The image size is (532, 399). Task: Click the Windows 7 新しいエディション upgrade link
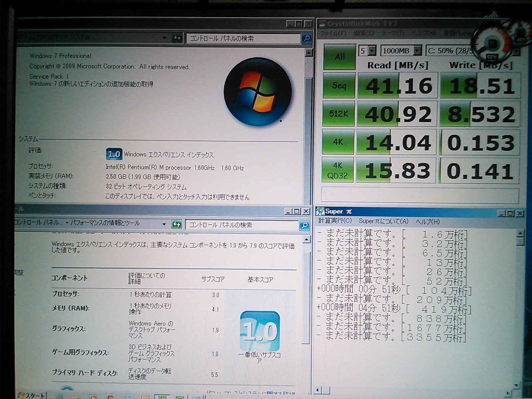click(x=91, y=84)
